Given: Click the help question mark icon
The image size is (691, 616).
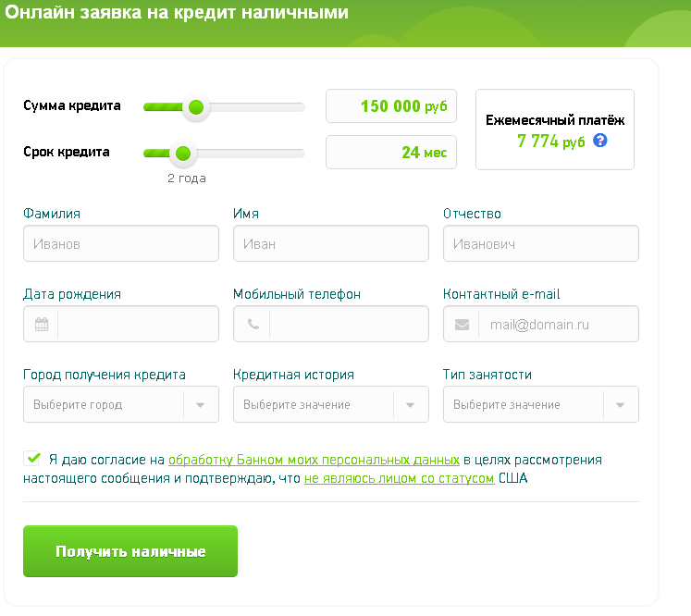Looking at the screenshot, I should [600, 142].
